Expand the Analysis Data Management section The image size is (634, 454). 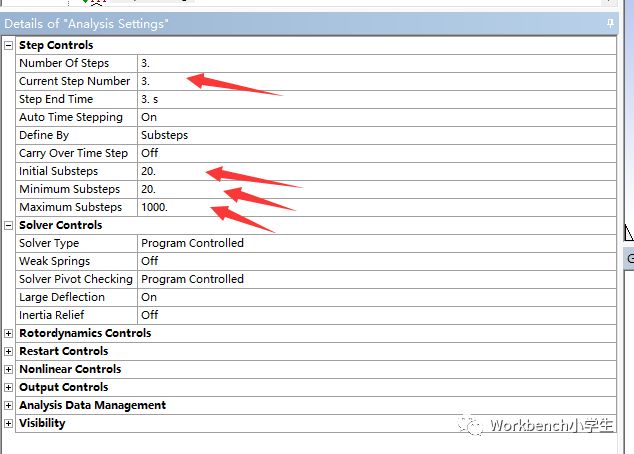[8, 405]
